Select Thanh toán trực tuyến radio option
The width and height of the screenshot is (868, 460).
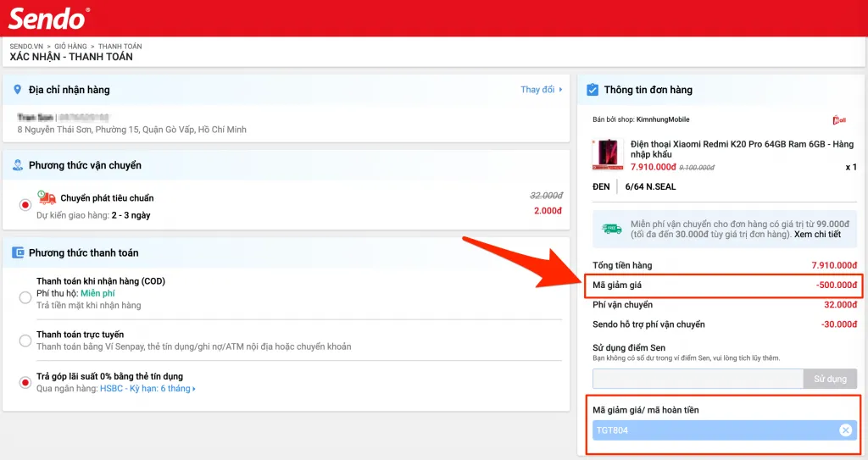click(x=25, y=341)
